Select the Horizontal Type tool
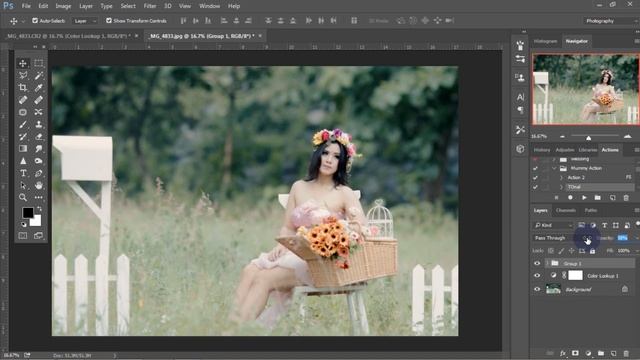The width and height of the screenshot is (640, 360). click(23, 173)
